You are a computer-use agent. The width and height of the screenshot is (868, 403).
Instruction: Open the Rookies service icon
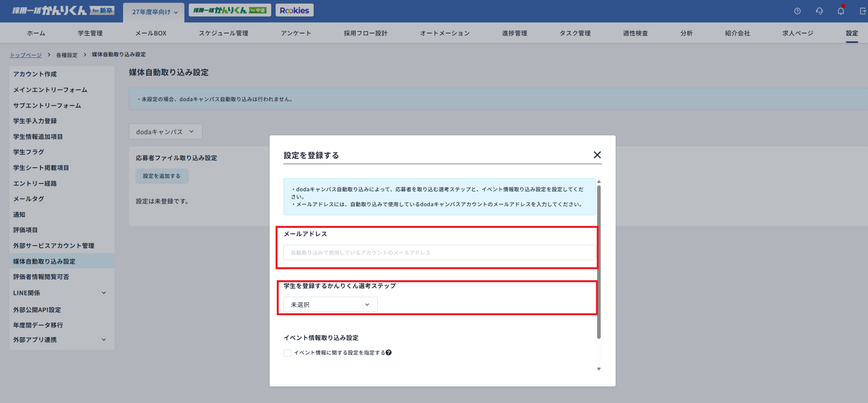point(294,10)
